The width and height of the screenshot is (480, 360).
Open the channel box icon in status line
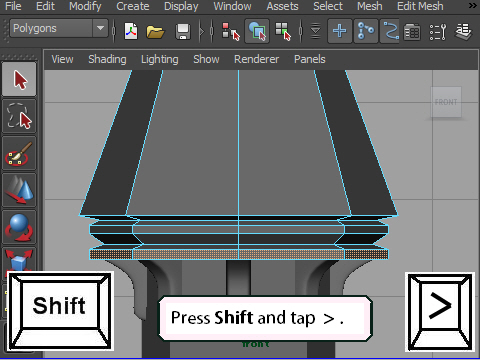tap(412, 32)
